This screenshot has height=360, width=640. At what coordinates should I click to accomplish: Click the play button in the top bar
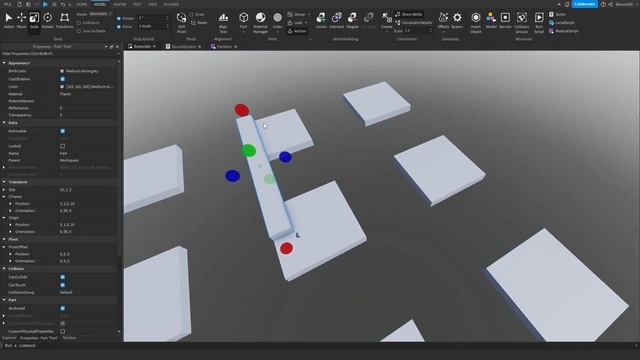pos(45,4)
